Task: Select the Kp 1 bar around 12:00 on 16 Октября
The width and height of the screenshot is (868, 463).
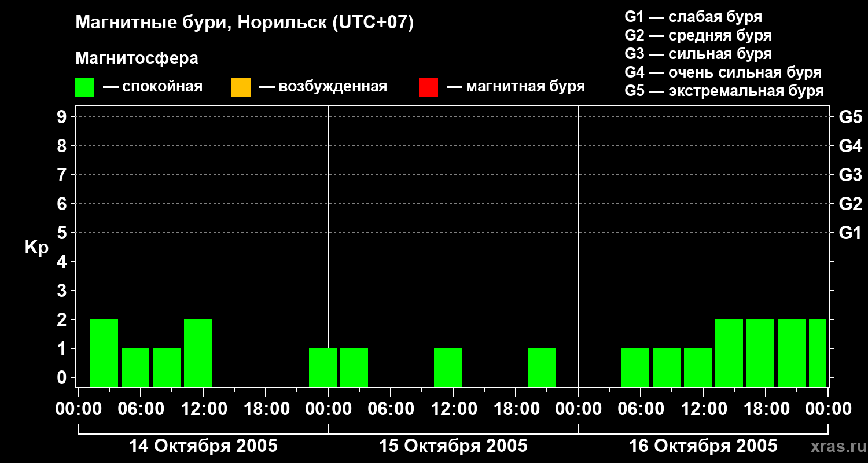Action: pyautogui.click(x=698, y=367)
